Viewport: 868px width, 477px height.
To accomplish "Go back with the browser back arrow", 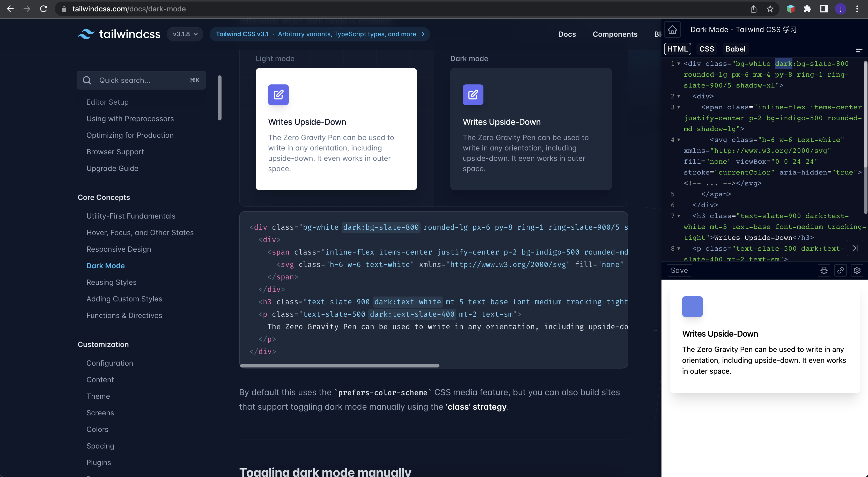I will [10, 9].
